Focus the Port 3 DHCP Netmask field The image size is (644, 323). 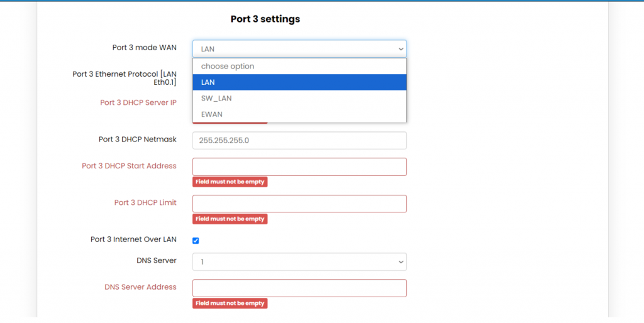[299, 140]
